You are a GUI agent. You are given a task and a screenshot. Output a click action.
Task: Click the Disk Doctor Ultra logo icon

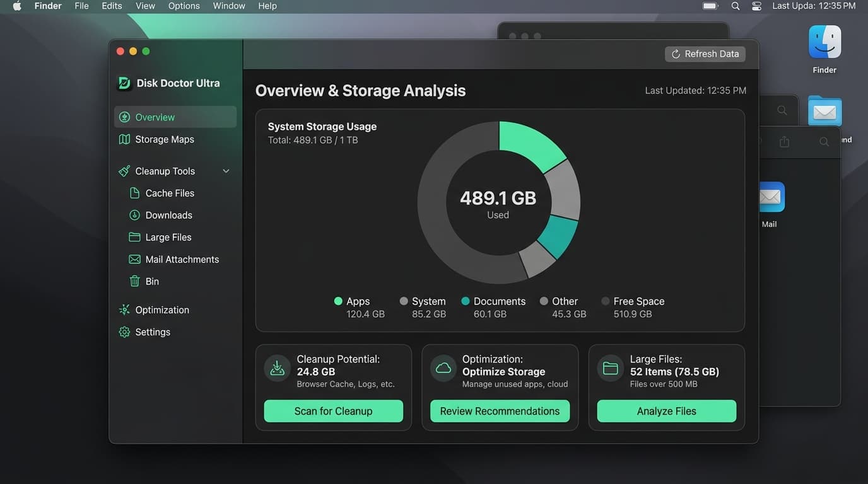click(x=124, y=83)
